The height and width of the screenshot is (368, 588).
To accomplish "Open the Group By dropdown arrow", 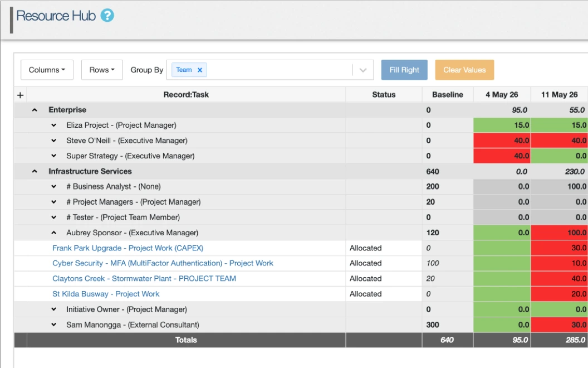I will point(362,70).
